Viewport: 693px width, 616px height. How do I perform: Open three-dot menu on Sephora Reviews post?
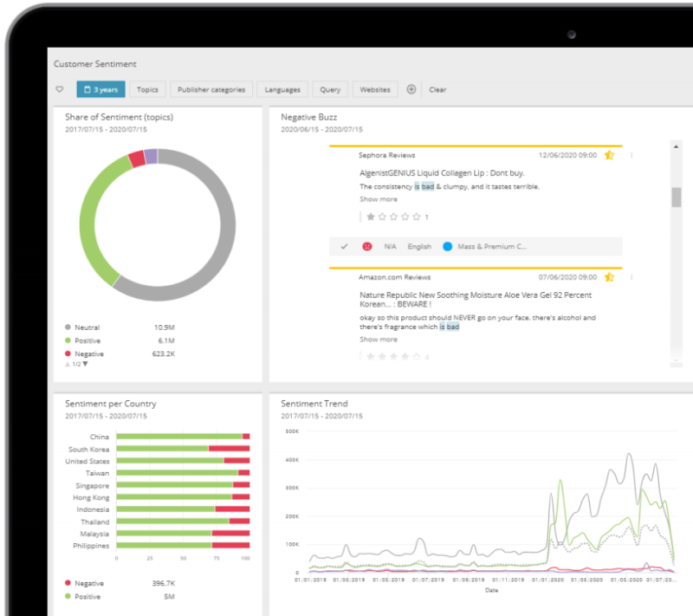tap(631, 155)
